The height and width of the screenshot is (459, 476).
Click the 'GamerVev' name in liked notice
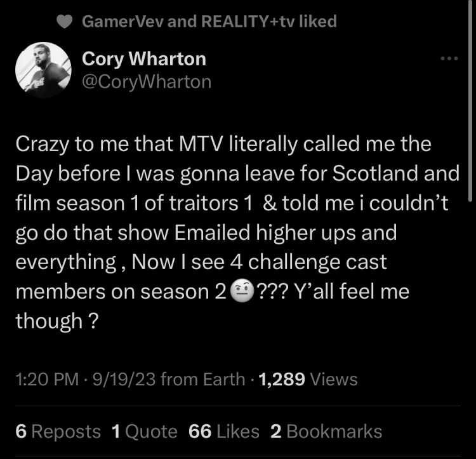click(x=123, y=22)
